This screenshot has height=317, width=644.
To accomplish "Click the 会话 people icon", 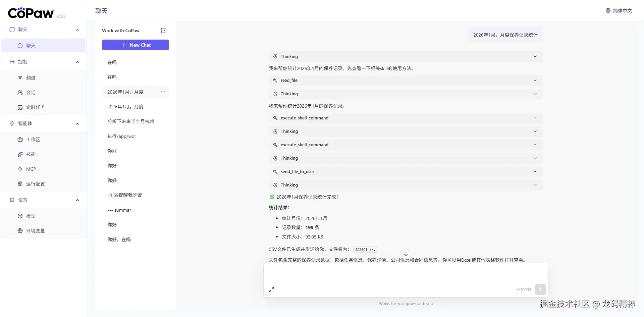I will pos(20,93).
